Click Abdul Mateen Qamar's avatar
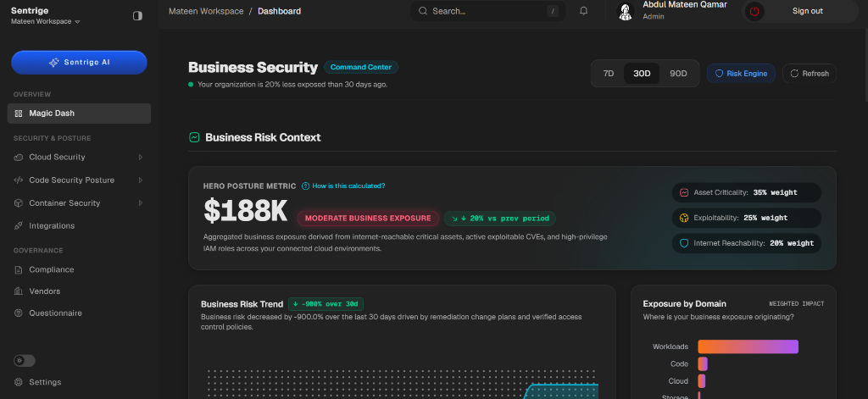868x399 pixels. (x=626, y=12)
